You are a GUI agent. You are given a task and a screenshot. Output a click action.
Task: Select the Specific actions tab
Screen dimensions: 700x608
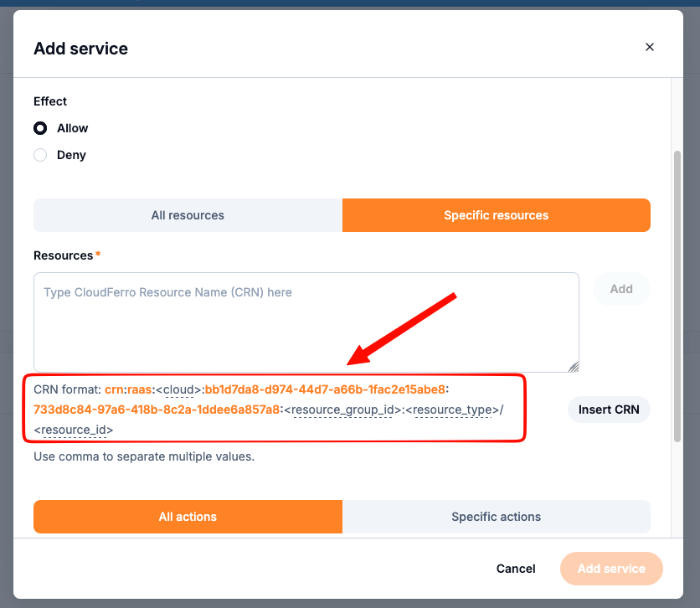(496, 517)
